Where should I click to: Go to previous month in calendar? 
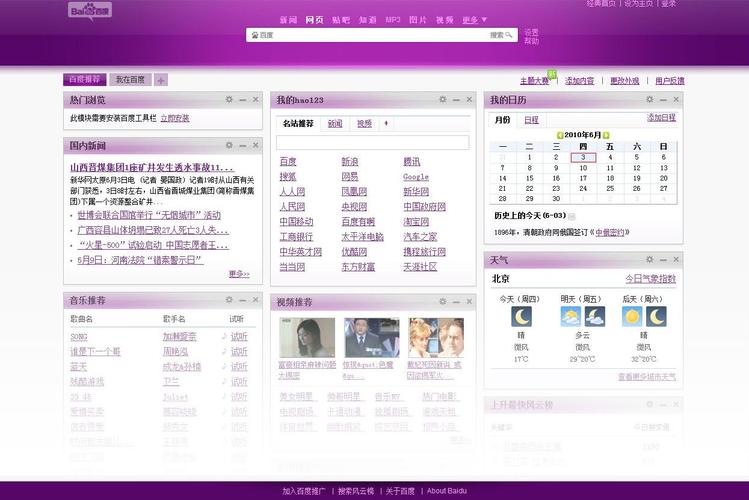(x=560, y=134)
